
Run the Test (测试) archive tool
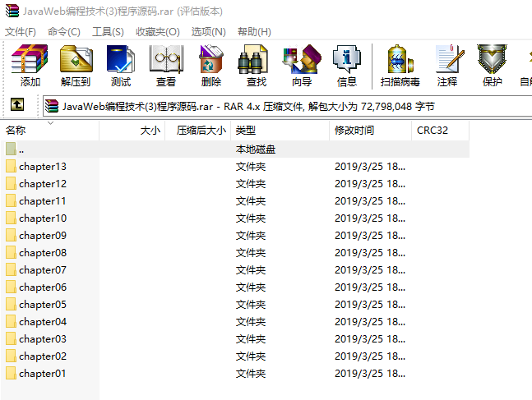coord(120,66)
